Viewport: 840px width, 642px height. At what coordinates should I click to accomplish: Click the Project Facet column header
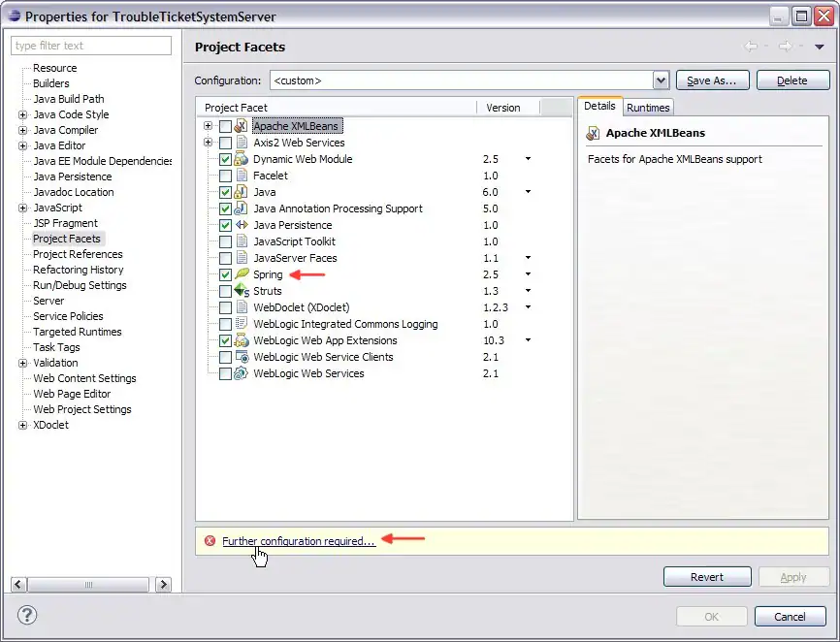pyautogui.click(x=337, y=108)
